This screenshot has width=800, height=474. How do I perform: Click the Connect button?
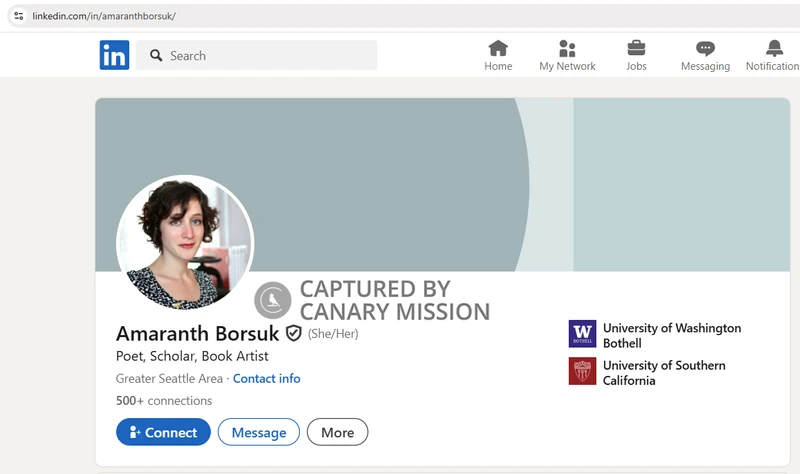pyautogui.click(x=163, y=432)
